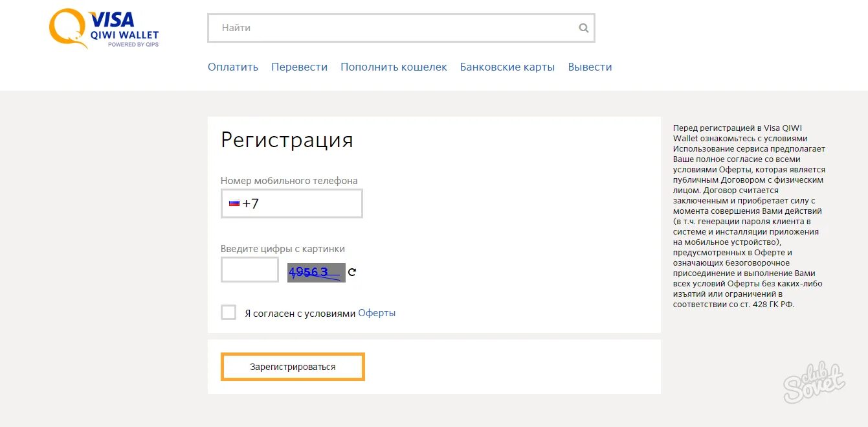Click the text Я согласен с условиями
This screenshot has width=868, height=427.
(300, 313)
